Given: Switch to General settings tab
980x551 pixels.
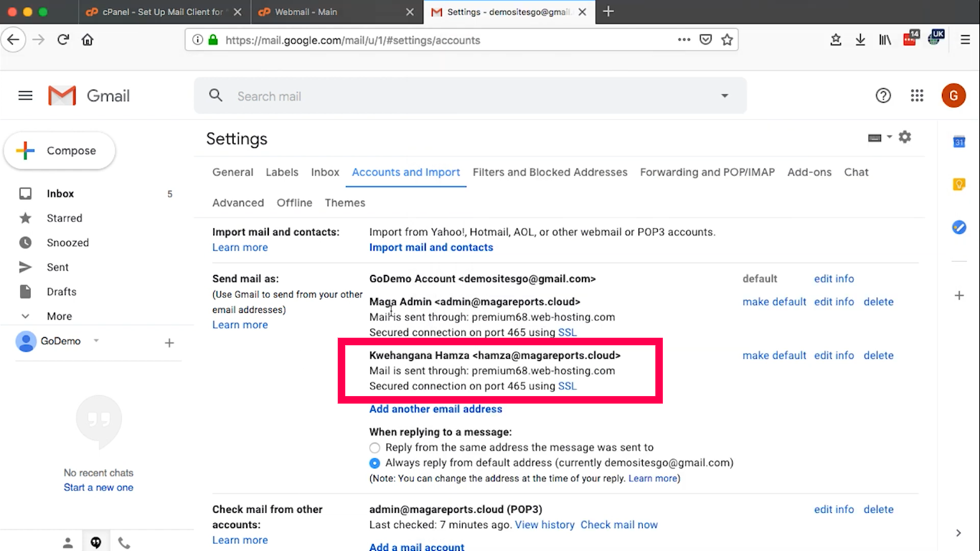Looking at the screenshot, I should [x=232, y=172].
